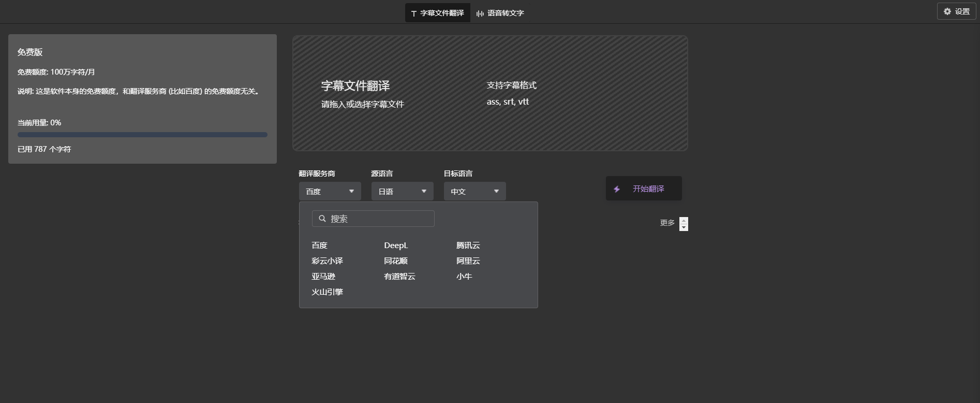Expand the 目标语言 dropdown showing 中文
The image size is (980, 403).
click(x=474, y=191)
